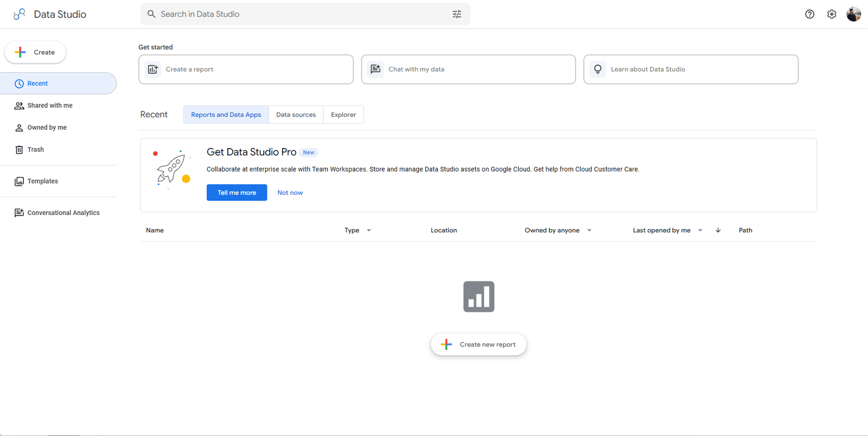Focus the Search in Data Studio field
Screen dimensions: 868x436
pos(305,14)
